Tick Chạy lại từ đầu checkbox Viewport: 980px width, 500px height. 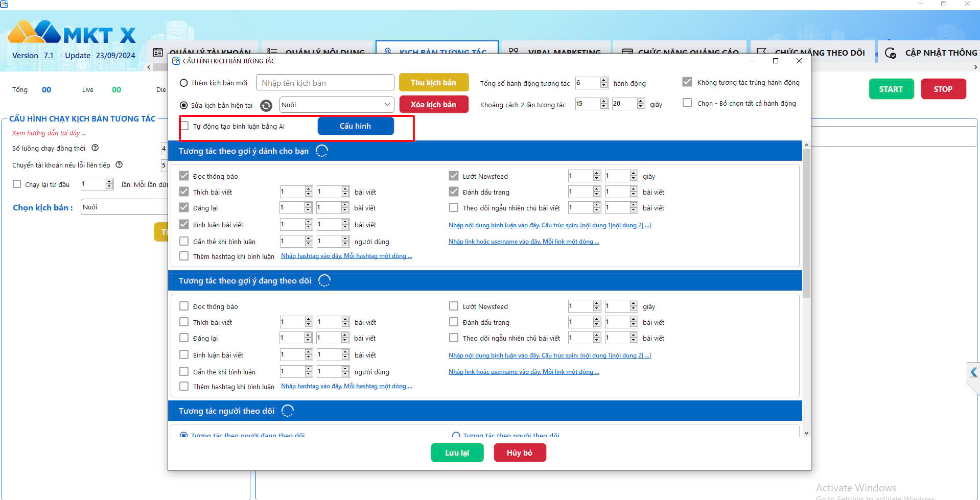(x=17, y=184)
